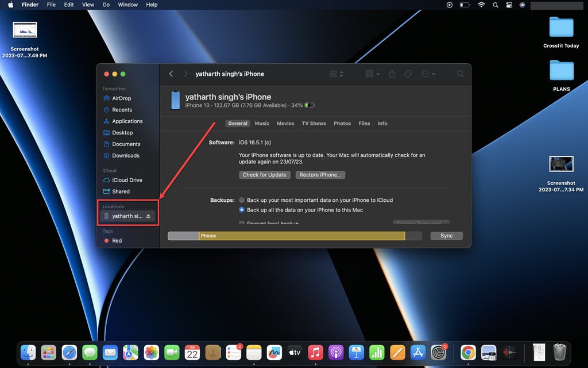588x368 pixels.
Task: Open Keynote from the Dock
Action: click(356, 352)
